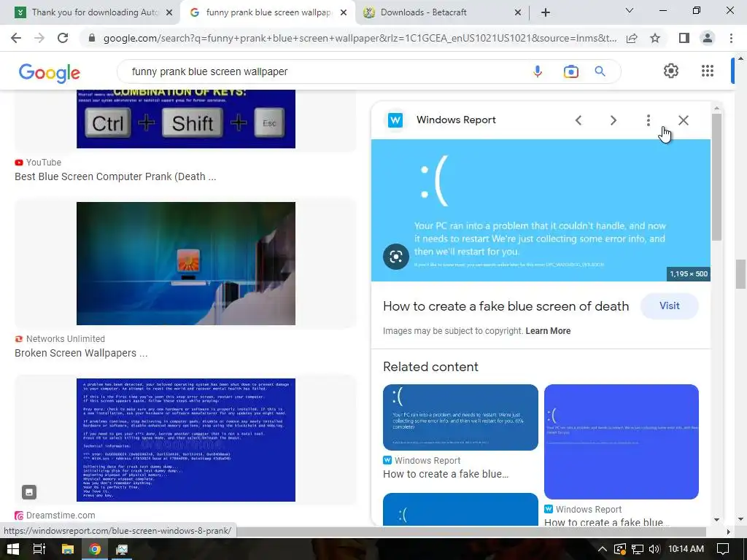Start a voice search with microphone
Screen dimensions: 747x560
pyautogui.click(x=538, y=71)
